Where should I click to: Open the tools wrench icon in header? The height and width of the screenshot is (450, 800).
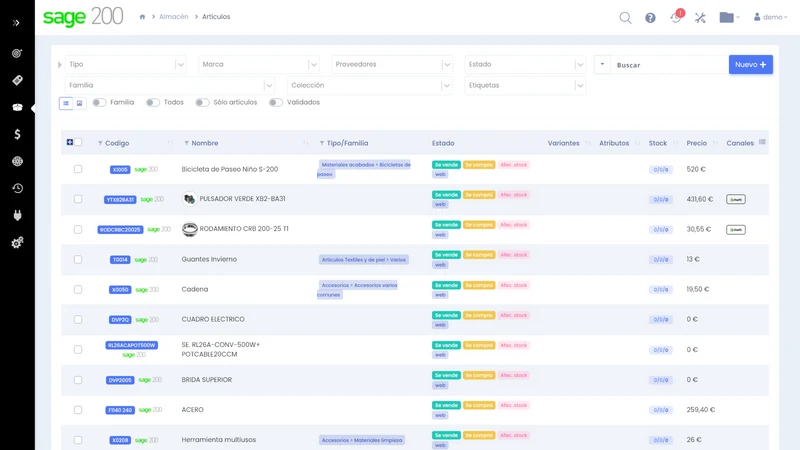pyautogui.click(x=700, y=18)
